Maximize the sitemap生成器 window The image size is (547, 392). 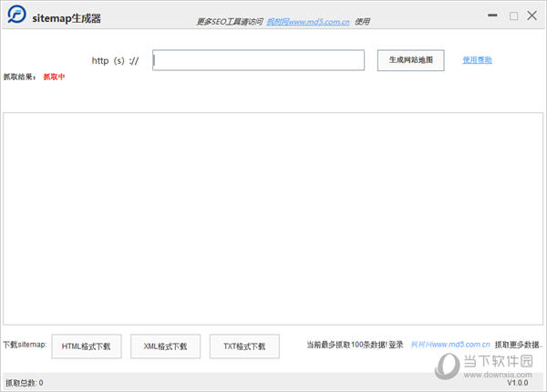tap(513, 15)
